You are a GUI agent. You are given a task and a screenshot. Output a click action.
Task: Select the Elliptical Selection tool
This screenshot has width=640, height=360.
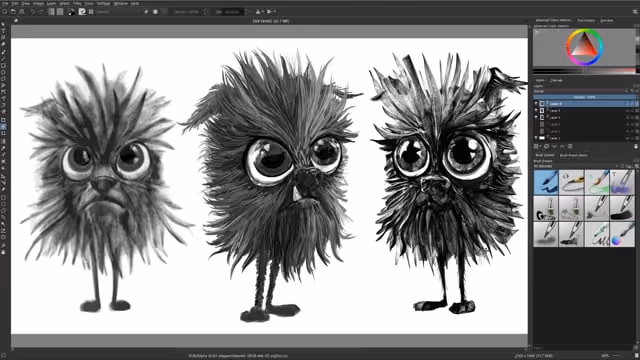[3, 204]
